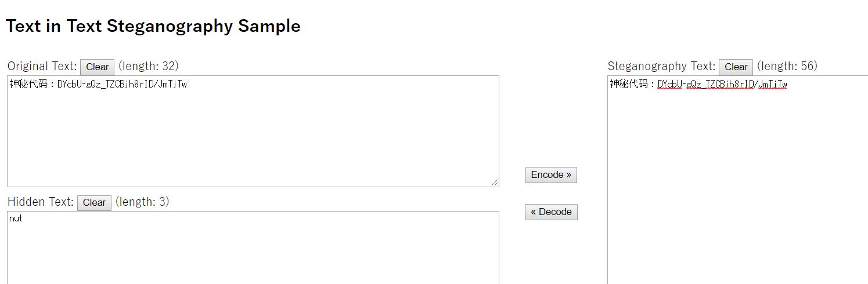
Task: Click the Encode » button
Action: coord(551,174)
